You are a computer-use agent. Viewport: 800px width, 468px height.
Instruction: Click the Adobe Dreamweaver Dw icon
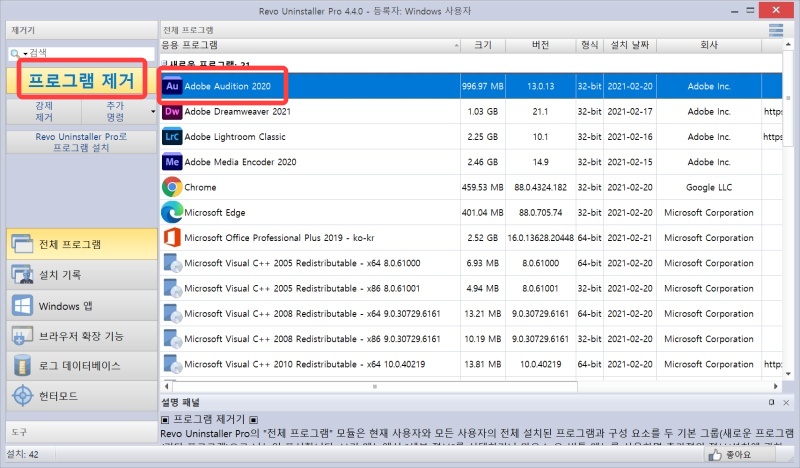(x=172, y=111)
